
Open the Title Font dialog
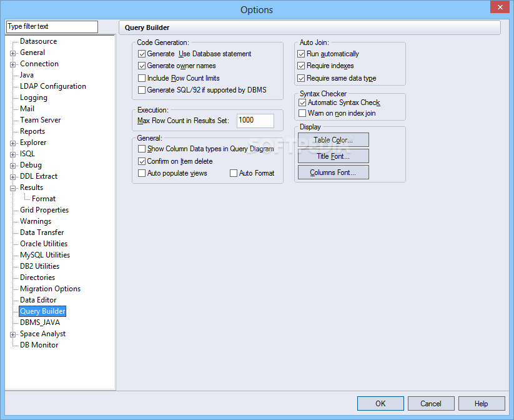point(334,156)
